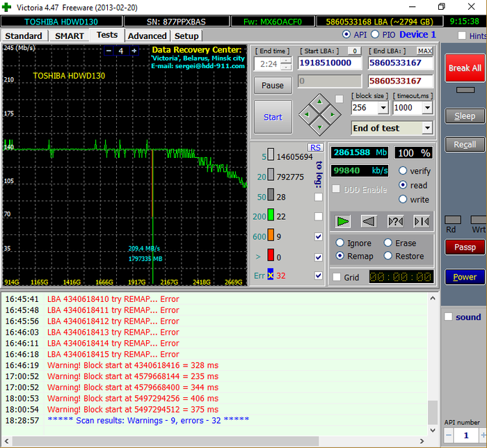Click the down arrow on navigation diamond

point(319,127)
